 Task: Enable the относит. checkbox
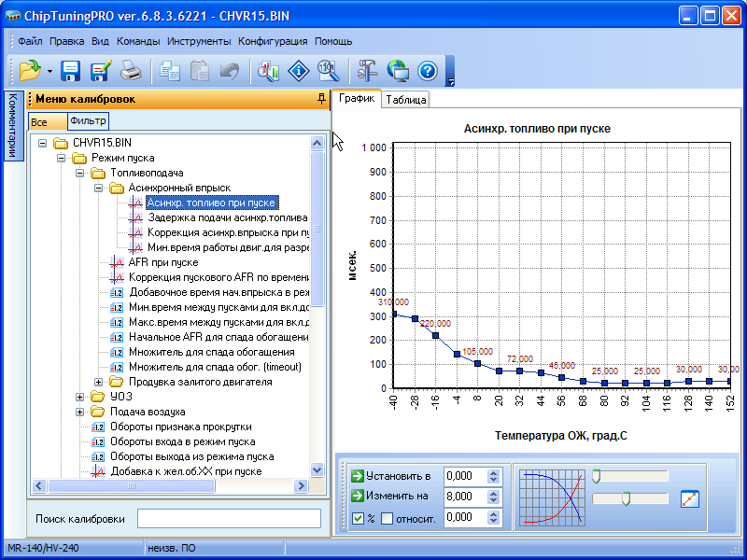[387, 518]
